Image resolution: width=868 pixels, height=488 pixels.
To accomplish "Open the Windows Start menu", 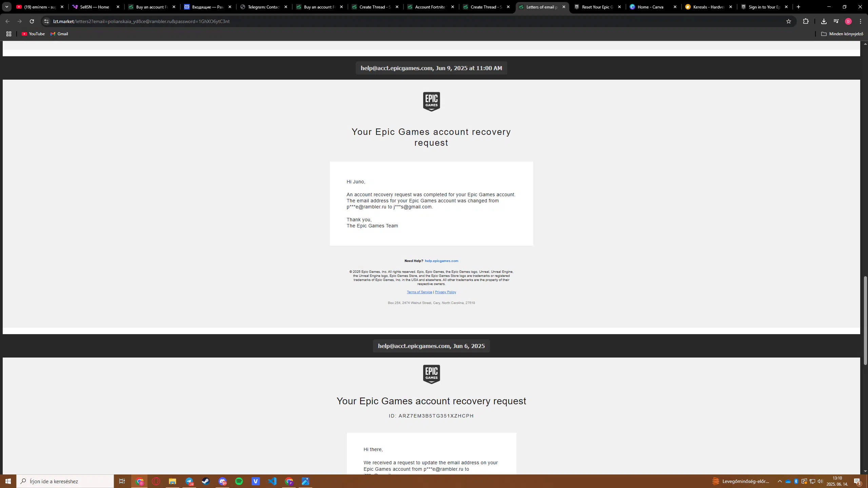I will 8,481.
